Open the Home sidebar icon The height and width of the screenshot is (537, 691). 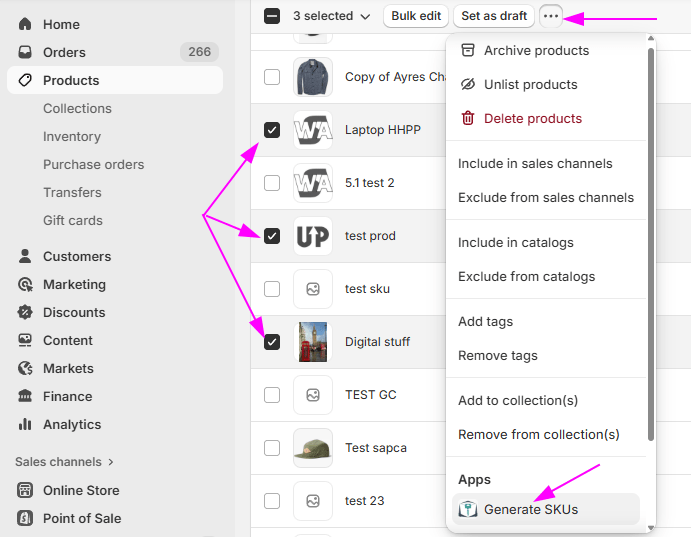25,24
